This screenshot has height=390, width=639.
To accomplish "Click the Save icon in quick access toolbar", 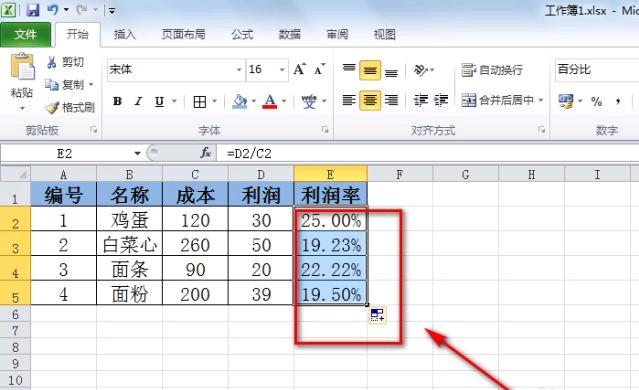I will [x=33, y=10].
